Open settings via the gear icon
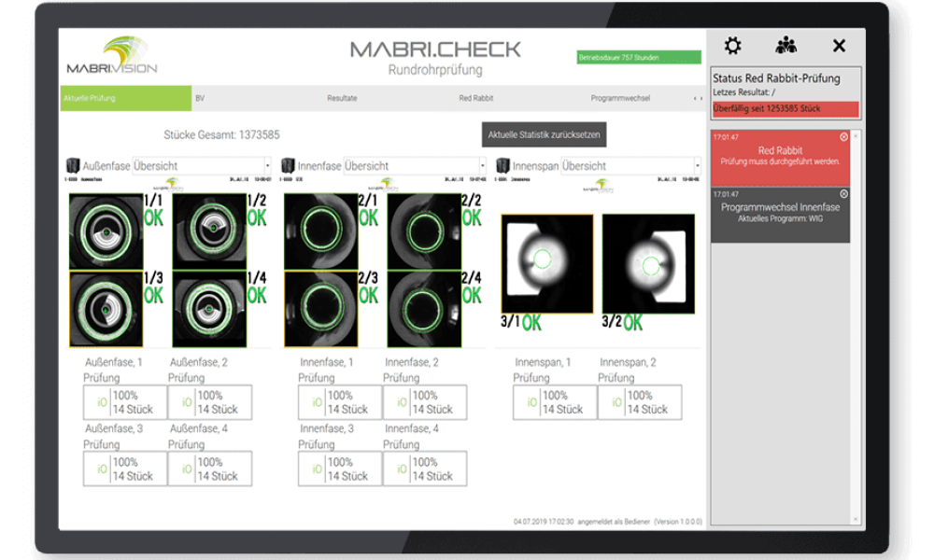Image resolution: width=934 pixels, height=560 pixels. coord(733,46)
